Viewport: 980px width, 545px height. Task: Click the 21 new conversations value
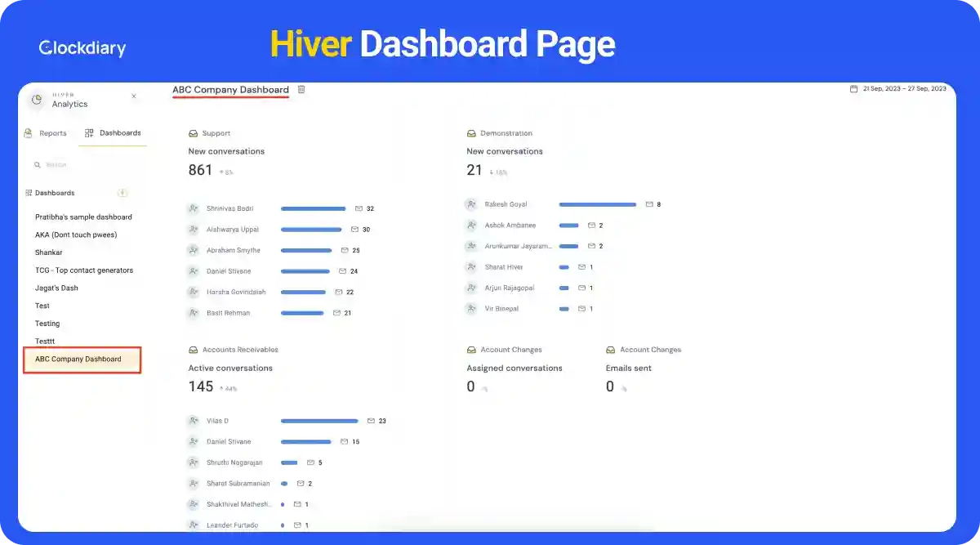coord(474,170)
